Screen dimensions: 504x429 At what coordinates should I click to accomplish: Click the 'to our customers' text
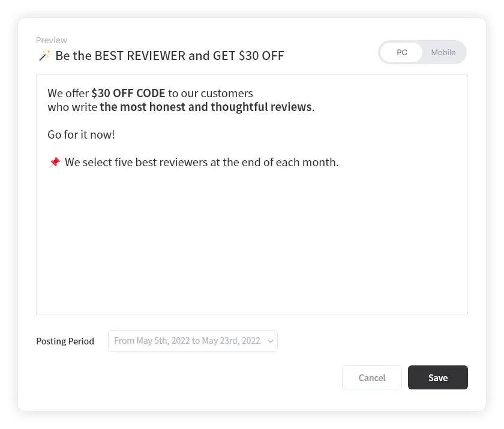click(x=210, y=94)
